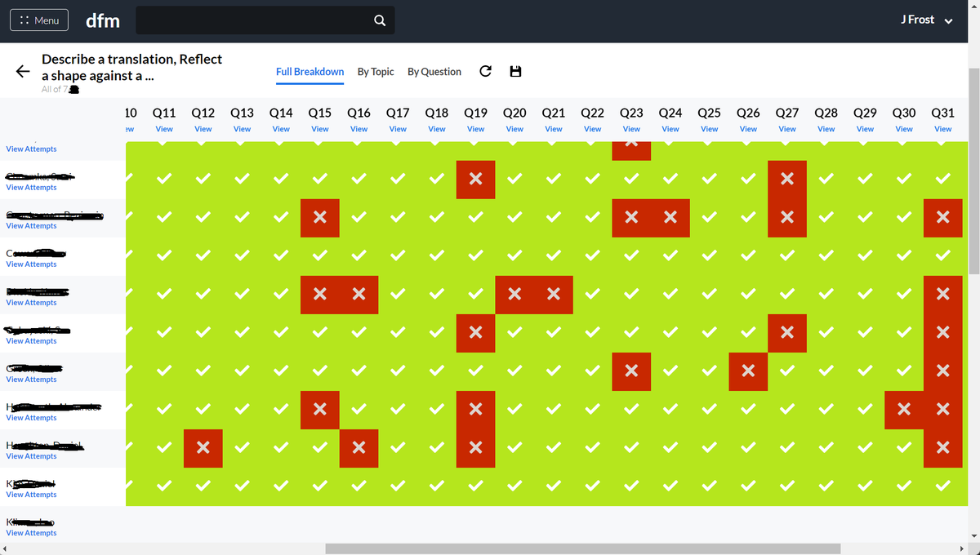
Task: Switch to the By Topic tab
Action: (x=375, y=71)
